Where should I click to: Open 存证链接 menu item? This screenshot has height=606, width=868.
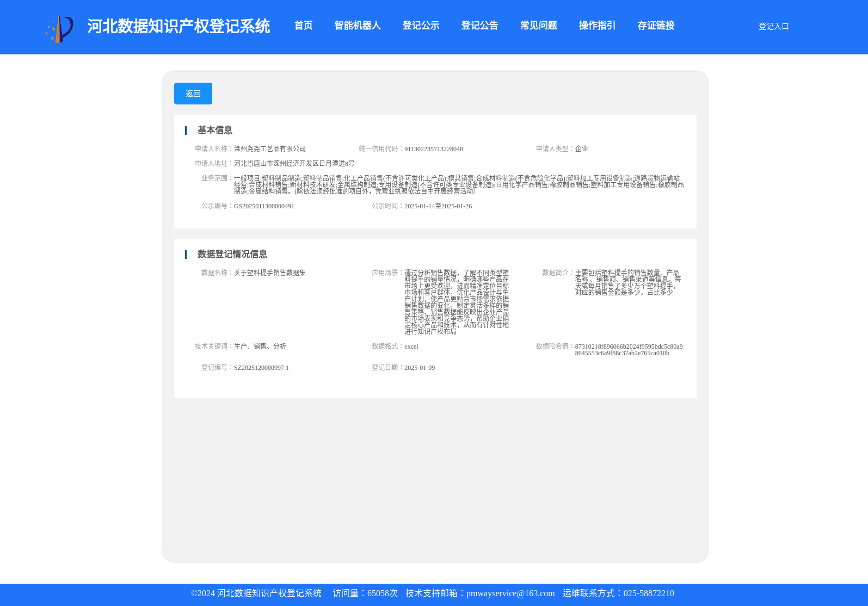click(656, 26)
